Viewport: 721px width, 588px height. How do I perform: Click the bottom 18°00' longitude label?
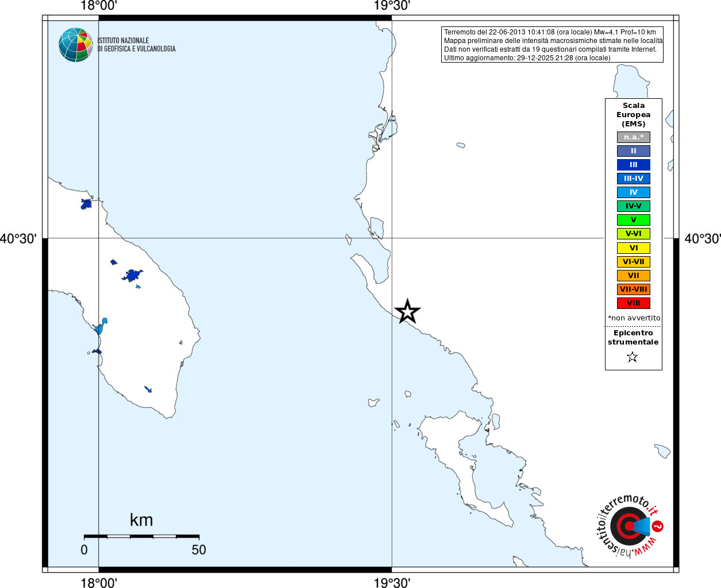pos(99,583)
